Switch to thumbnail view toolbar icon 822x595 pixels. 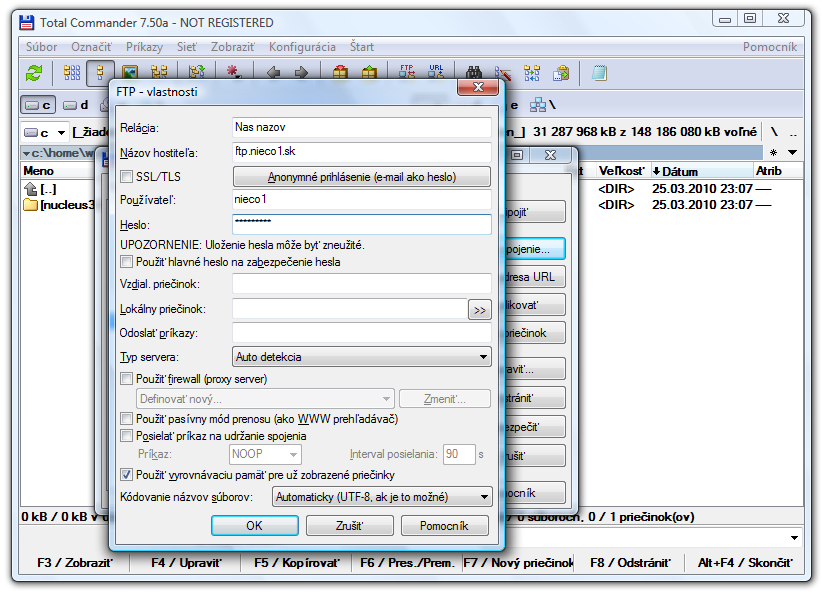click(x=129, y=72)
